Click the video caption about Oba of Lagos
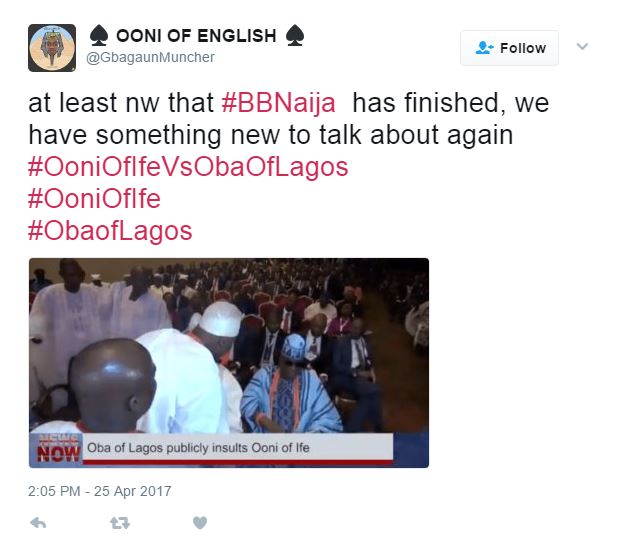The image size is (617, 540). (198, 448)
